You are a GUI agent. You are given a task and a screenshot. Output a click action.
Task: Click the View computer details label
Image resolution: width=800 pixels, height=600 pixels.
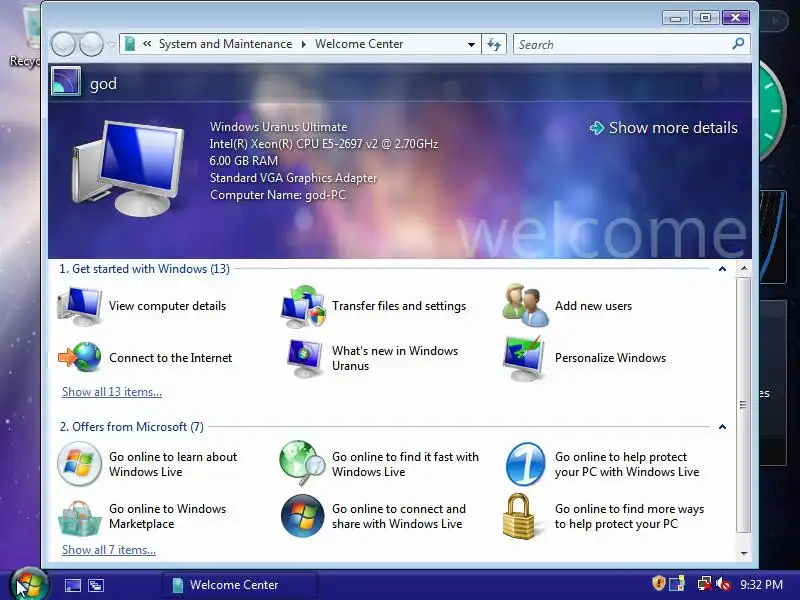(x=167, y=306)
